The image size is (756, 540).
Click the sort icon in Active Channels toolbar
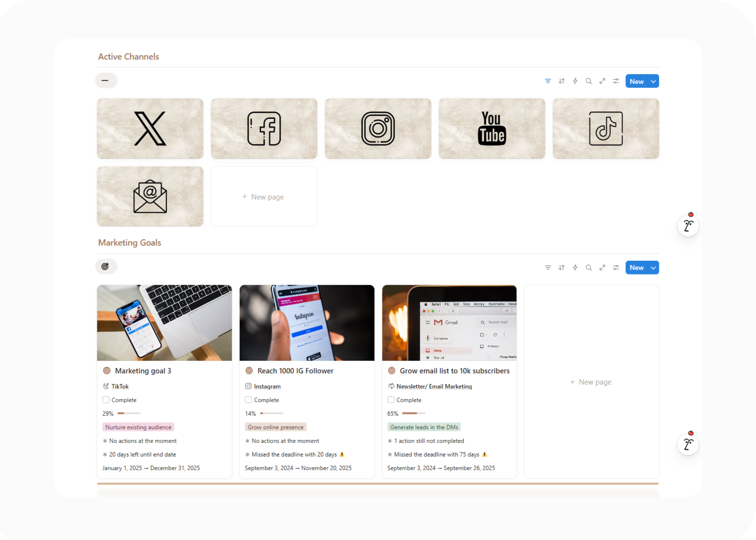(561, 81)
